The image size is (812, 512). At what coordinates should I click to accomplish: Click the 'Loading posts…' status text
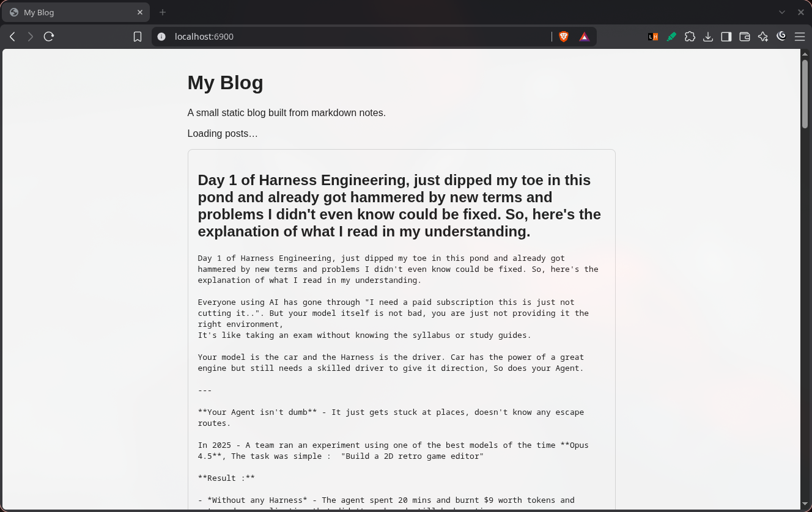point(223,133)
